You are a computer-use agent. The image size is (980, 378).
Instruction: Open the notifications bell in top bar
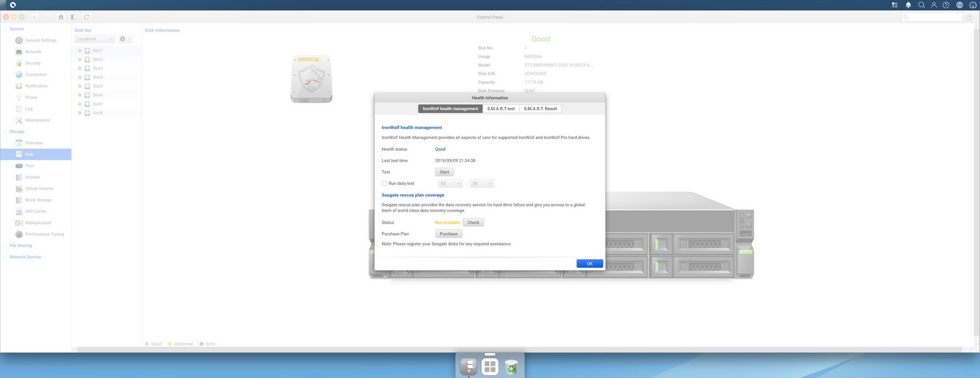tap(908, 5)
